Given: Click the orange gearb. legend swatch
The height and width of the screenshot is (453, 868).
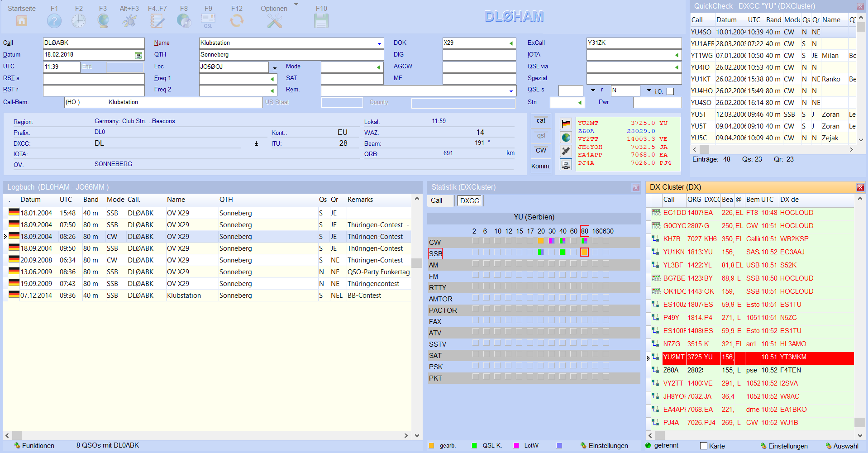Looking at the screenshot, I should coord(431,446).
